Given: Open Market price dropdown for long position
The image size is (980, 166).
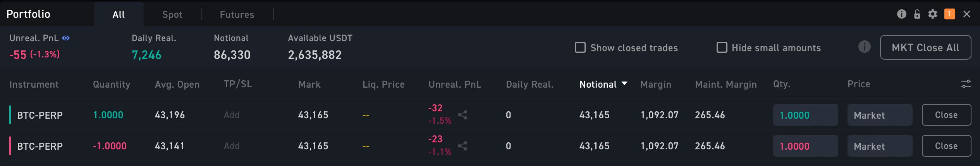Looking at the screenshot, I should click(x=880, y=115).
